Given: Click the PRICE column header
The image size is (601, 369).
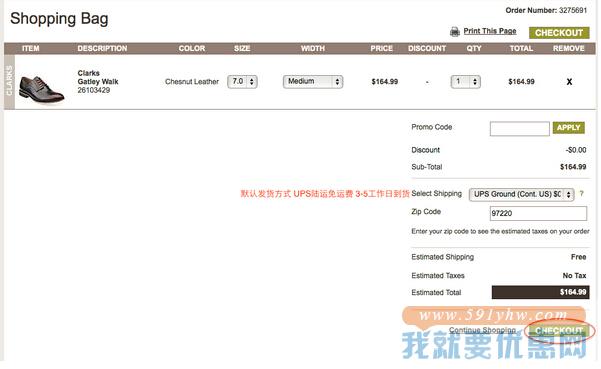Looking at the screenshot, I should (381, 48).
